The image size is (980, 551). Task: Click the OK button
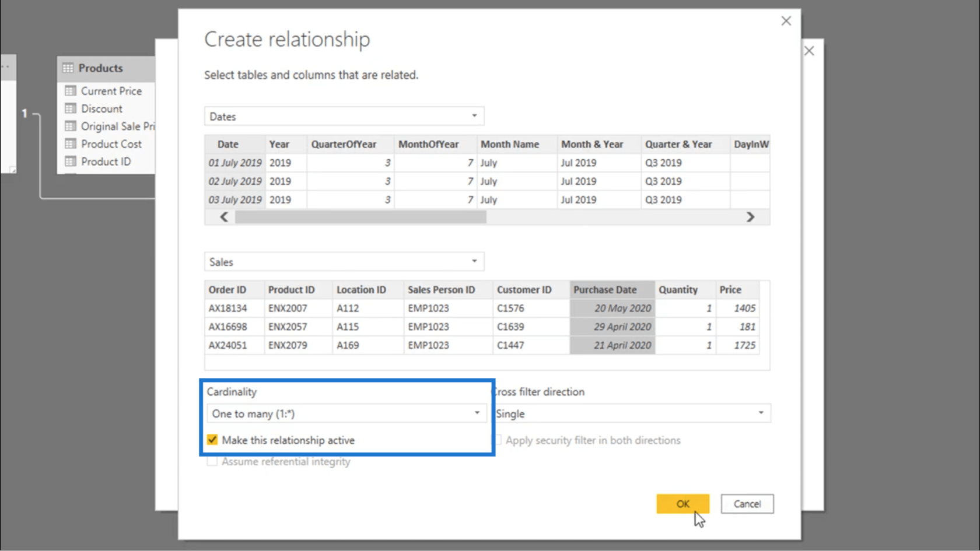682,504
